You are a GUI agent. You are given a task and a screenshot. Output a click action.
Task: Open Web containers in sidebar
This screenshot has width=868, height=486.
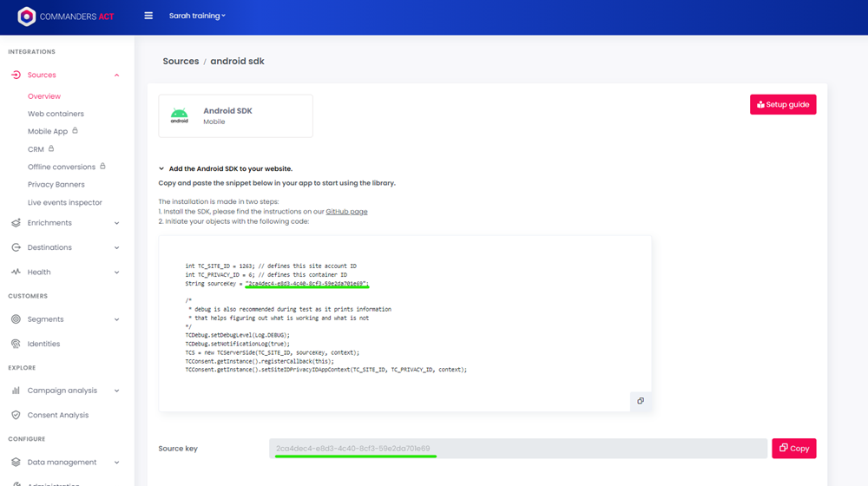tap(56, 114)
